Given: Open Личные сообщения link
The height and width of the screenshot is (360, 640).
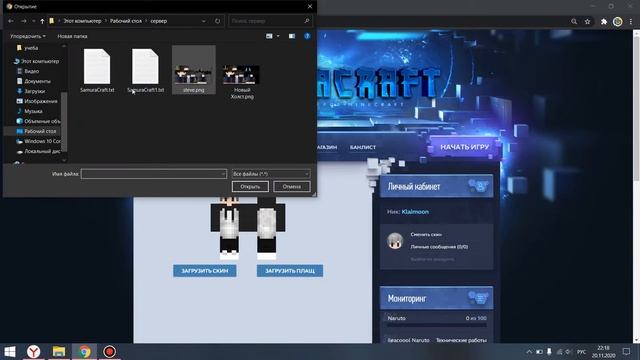Looking at the screenshot, I should coord(439,247).
